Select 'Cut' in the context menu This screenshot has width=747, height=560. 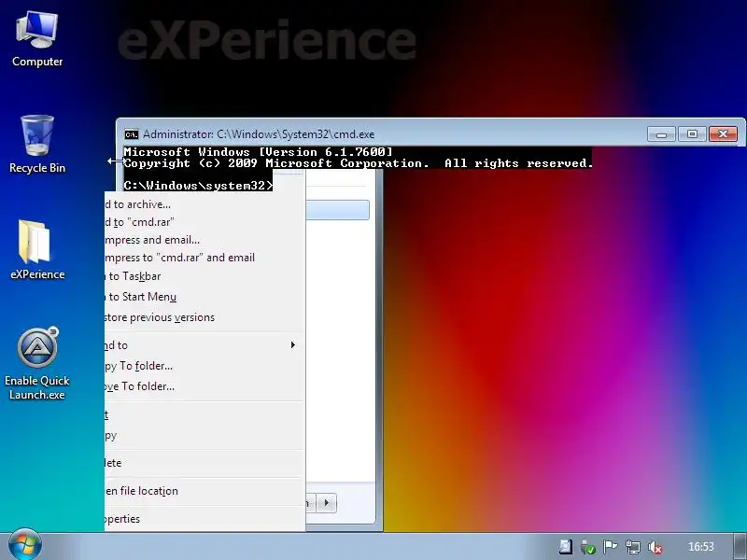(204, 414)
